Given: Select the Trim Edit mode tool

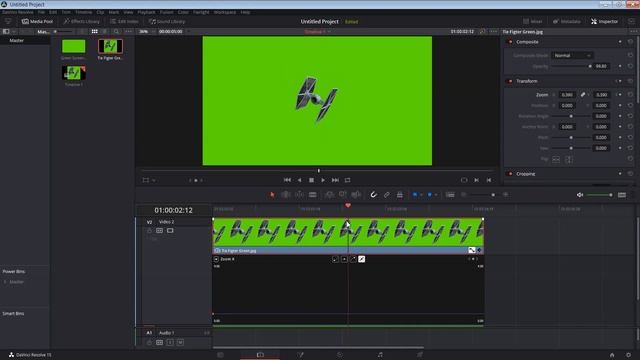Looking at the screenshot, I should 286,195.
